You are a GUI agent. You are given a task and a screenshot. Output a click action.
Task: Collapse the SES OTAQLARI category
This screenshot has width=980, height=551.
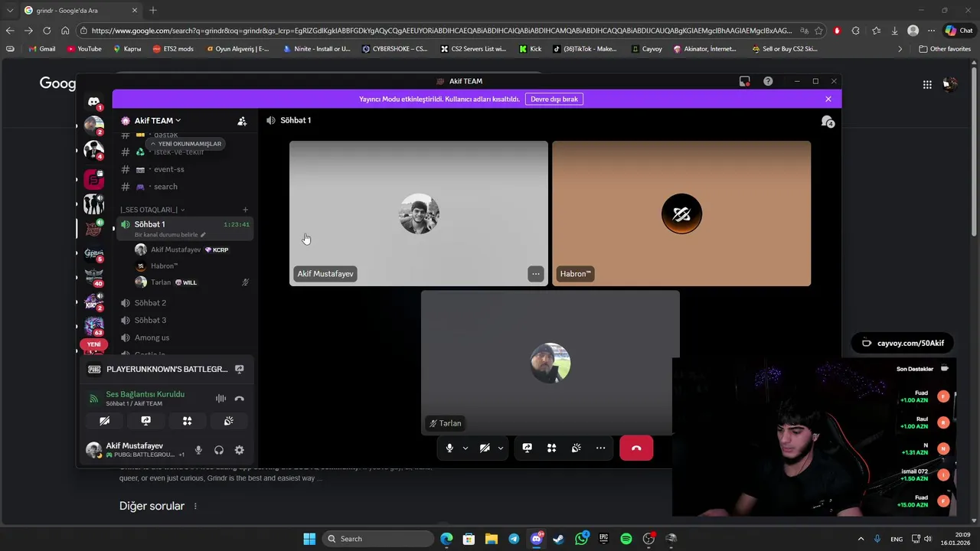pyautogui.click(x=152, y=210)
